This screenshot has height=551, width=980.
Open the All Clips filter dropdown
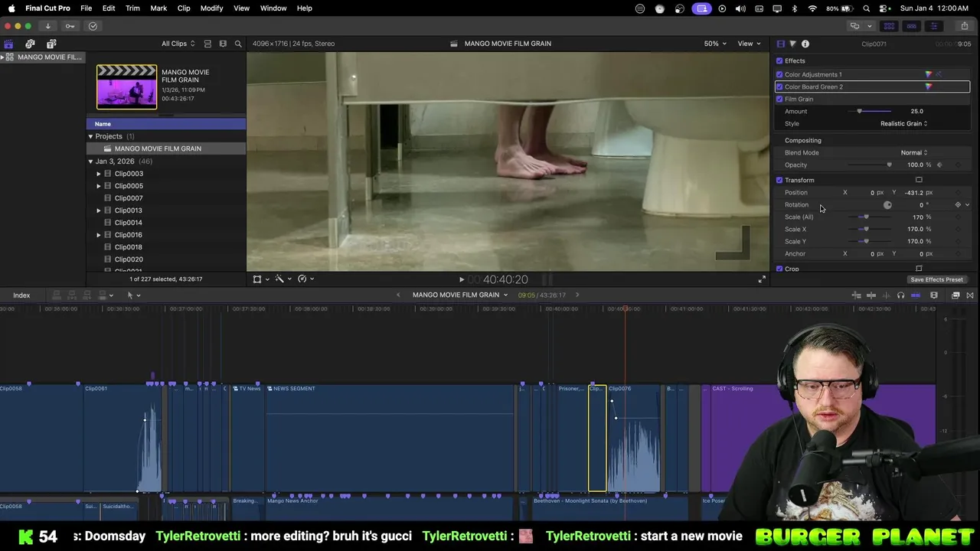pyautogui.click(x=178, y=44)
